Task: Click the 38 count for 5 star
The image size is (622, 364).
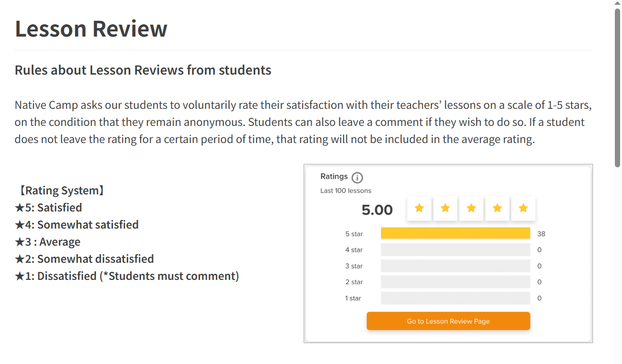Action: point(541,234)
